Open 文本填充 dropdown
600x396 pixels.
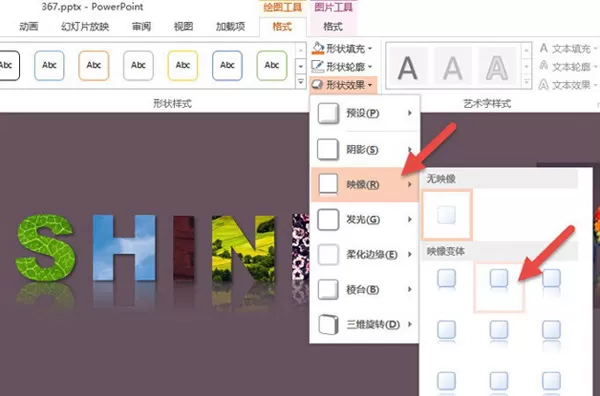click(x=568, y=49)
